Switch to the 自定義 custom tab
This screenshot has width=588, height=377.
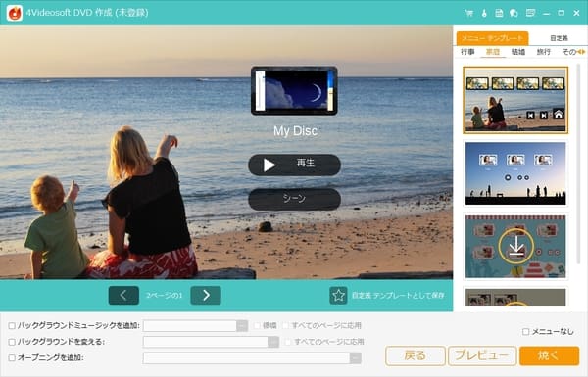click(559, 38)
